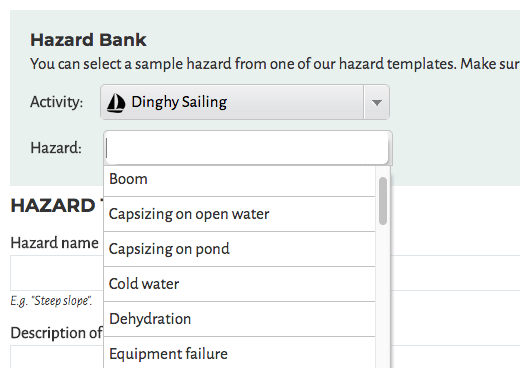Click the Activity label
Image resolution: width=520 pixels, height=368 pixels.
(57, 102)
